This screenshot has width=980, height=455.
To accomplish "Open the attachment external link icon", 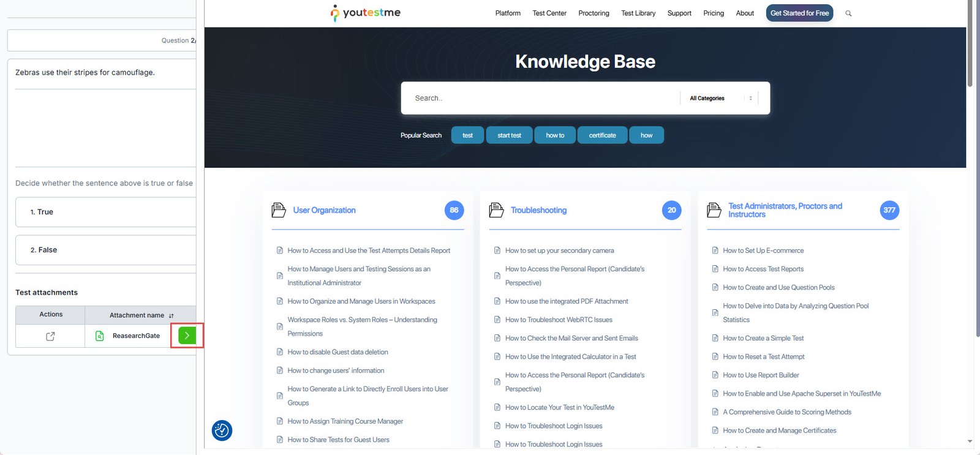I will pos(50,336).
